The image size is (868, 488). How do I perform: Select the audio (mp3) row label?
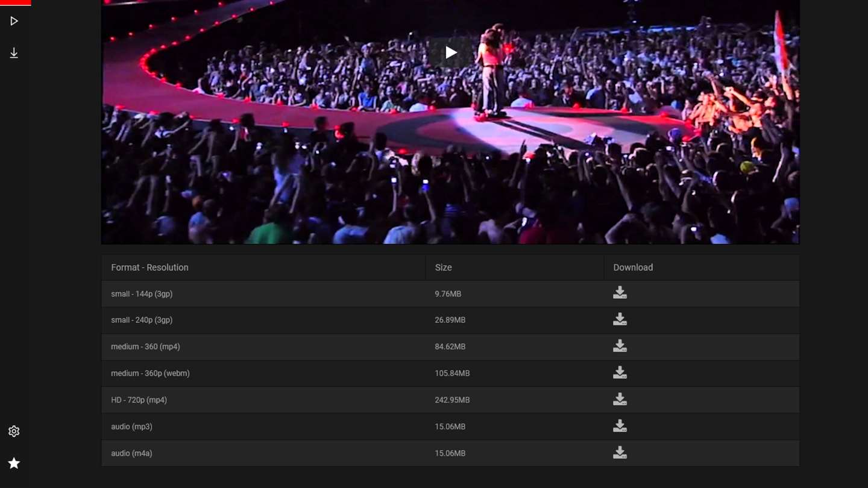(131, 427)
